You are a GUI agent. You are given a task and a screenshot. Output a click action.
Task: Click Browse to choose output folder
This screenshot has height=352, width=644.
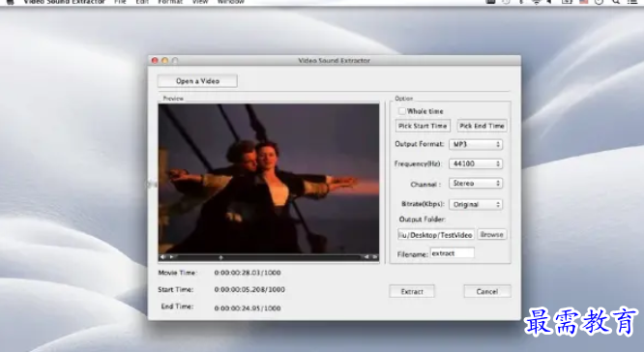(491, 235)
